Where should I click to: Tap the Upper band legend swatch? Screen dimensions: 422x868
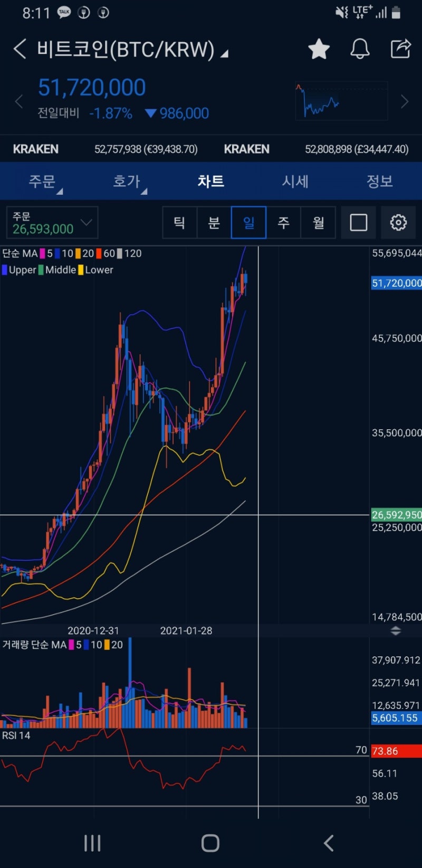(5, 270)
